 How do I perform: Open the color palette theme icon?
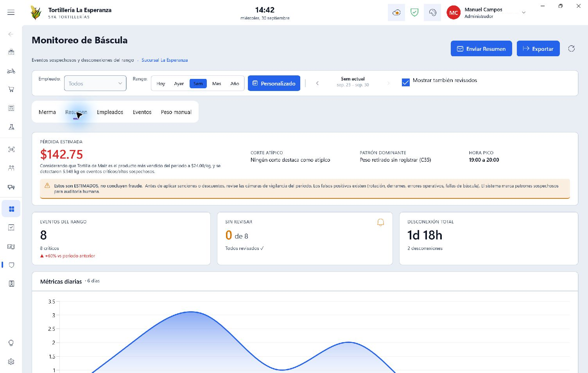[x=432, y=13]
